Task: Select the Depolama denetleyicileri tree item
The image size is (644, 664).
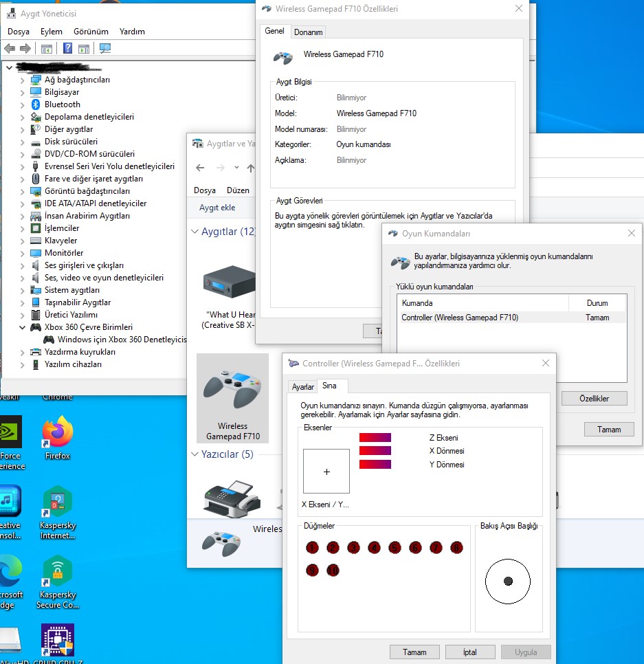Action: click(89, 117)
